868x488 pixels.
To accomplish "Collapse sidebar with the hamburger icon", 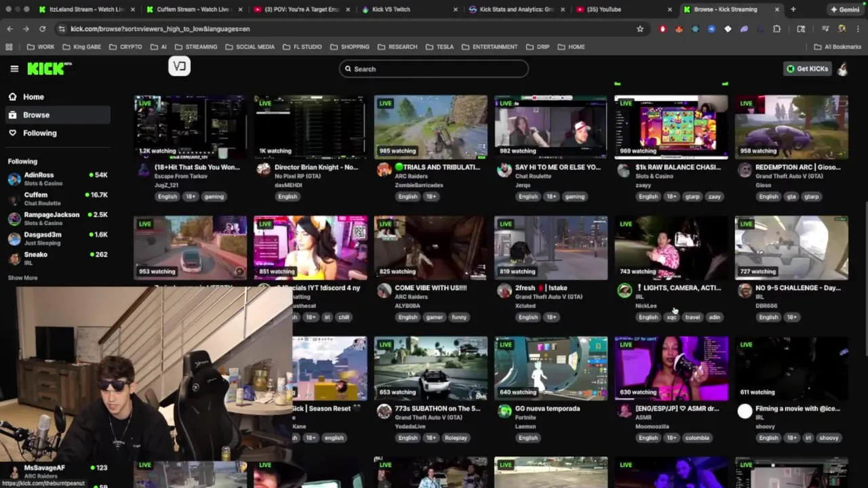I will point(14,68).
